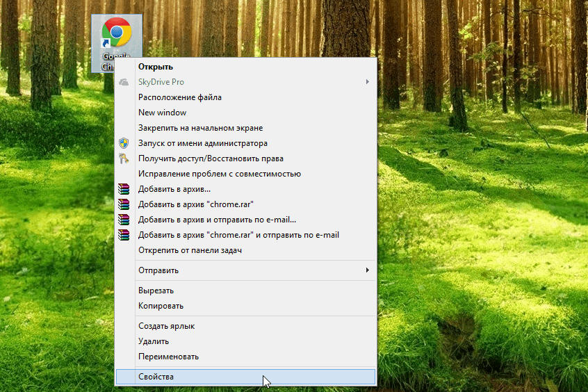This screenshot has width=588, height=392.
Task: Expand the SkyDrive Pro submenu arrow
Action: (x=368, y=82)
